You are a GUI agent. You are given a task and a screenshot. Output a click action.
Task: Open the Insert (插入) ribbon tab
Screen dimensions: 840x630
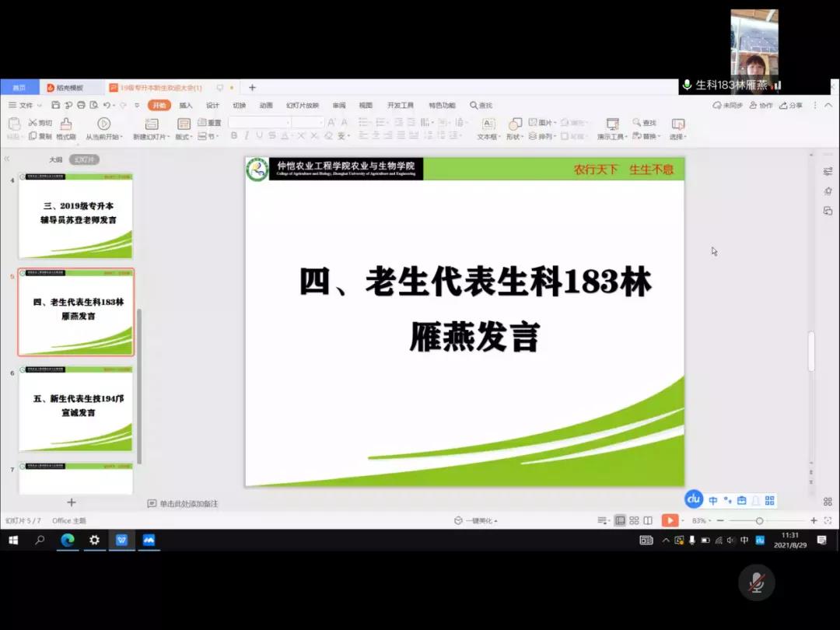186,105
